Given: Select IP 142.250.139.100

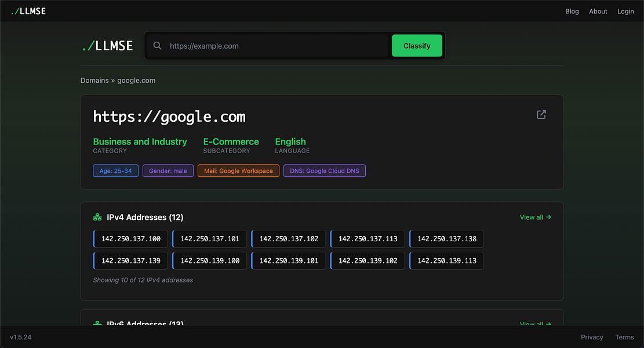Looking at the screenshot, I should coord(209,261).
